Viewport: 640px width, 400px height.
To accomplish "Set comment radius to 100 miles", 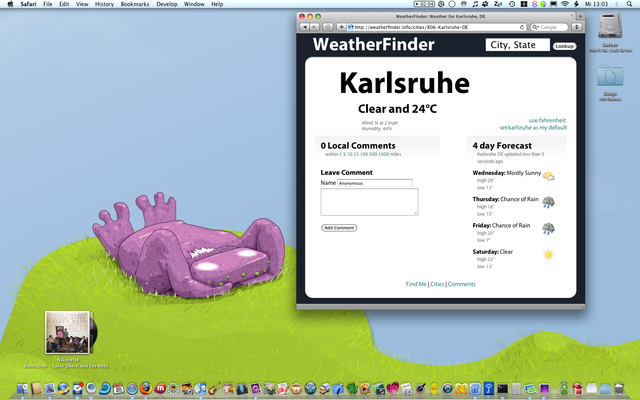I will pyautogui.click(x=364, y=154).
